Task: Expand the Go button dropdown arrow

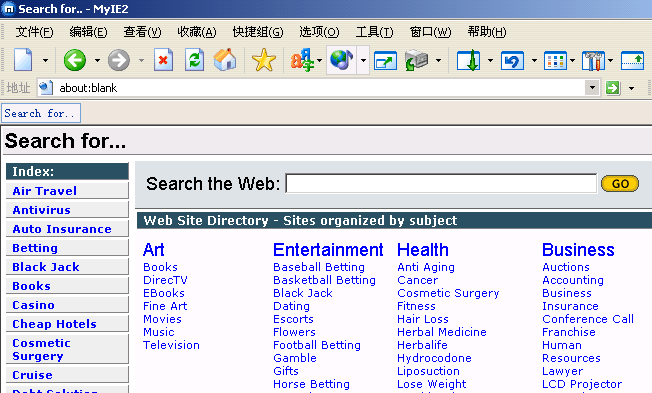Action: coord(632,88)
